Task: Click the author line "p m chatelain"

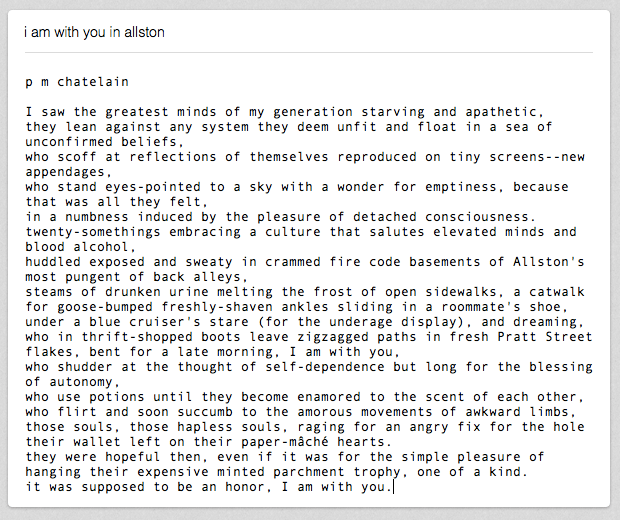Action: (77, 82)
